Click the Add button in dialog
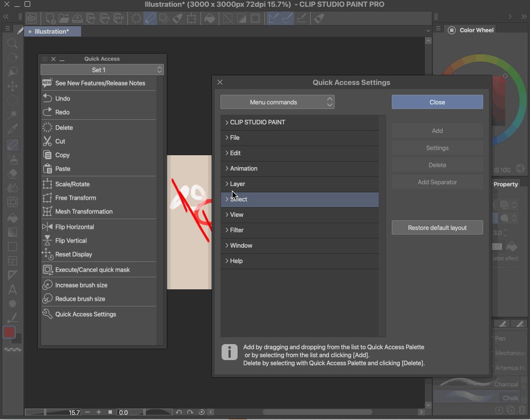Image resolution: width=530 pixels, height=420 pixels. 437,131
